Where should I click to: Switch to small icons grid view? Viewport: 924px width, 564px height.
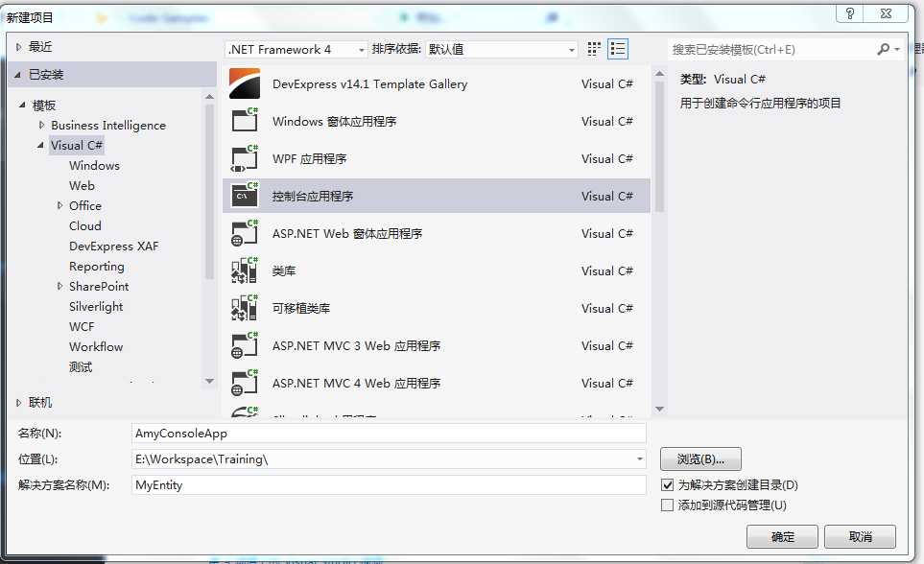pos(594,49)
